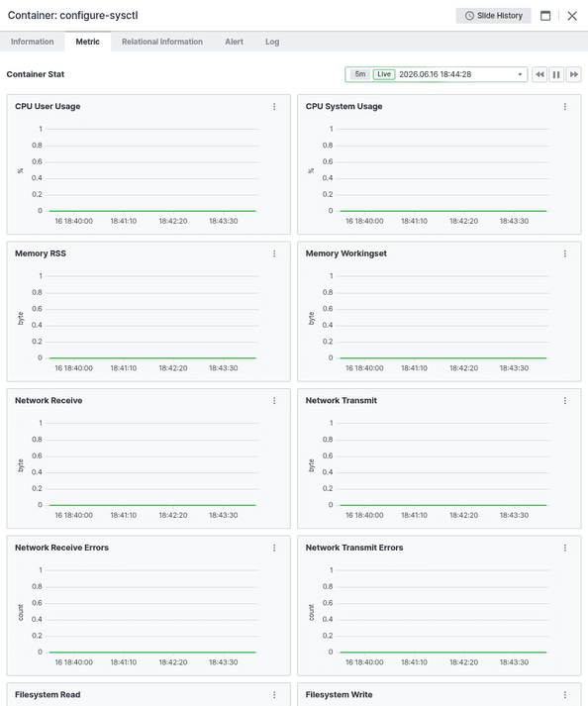The width and height of the screenshot is (588, 706).
Task: Click the green line in Memory RSS chart
Action: [x=152, y=358]
